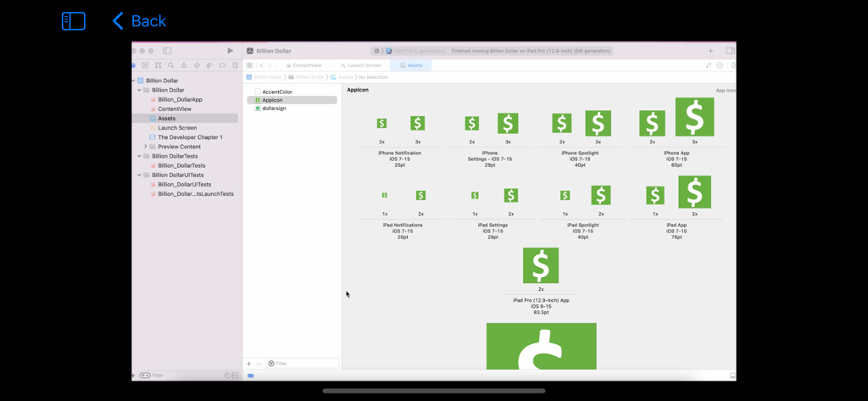This screenshot has width=868, height=401.
Task: Click the Billion Dollar scheme in toolbar
Action: click(x=269, y=51)
